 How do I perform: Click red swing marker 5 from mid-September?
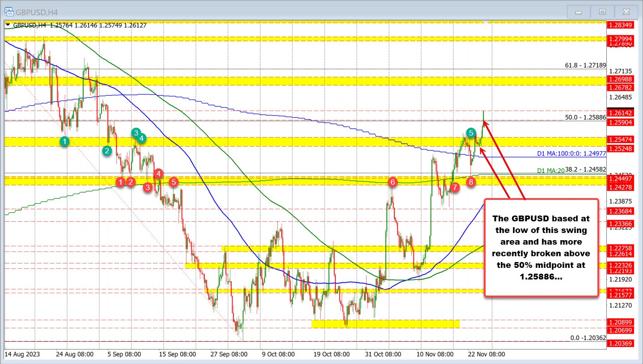[x=173, y=182]
